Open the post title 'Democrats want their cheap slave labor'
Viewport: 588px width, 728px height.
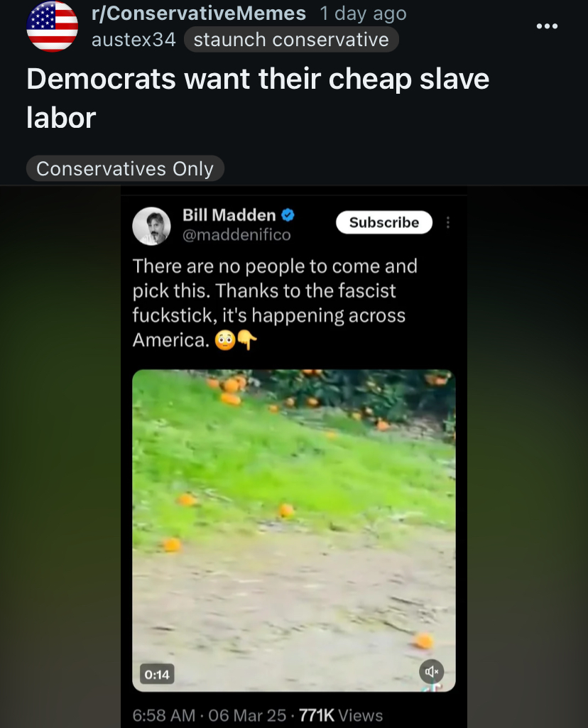pos(258,98)
